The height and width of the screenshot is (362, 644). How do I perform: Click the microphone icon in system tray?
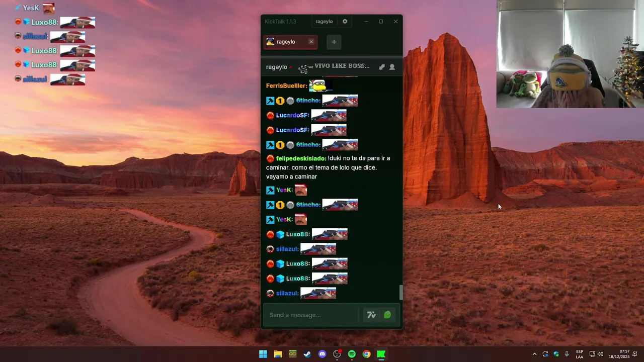567,354
